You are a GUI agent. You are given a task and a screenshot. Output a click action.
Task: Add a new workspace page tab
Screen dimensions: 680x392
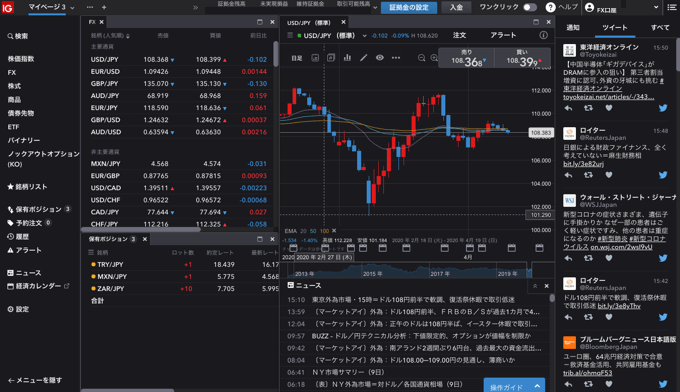pyautogui.click(x=104, y=7)
